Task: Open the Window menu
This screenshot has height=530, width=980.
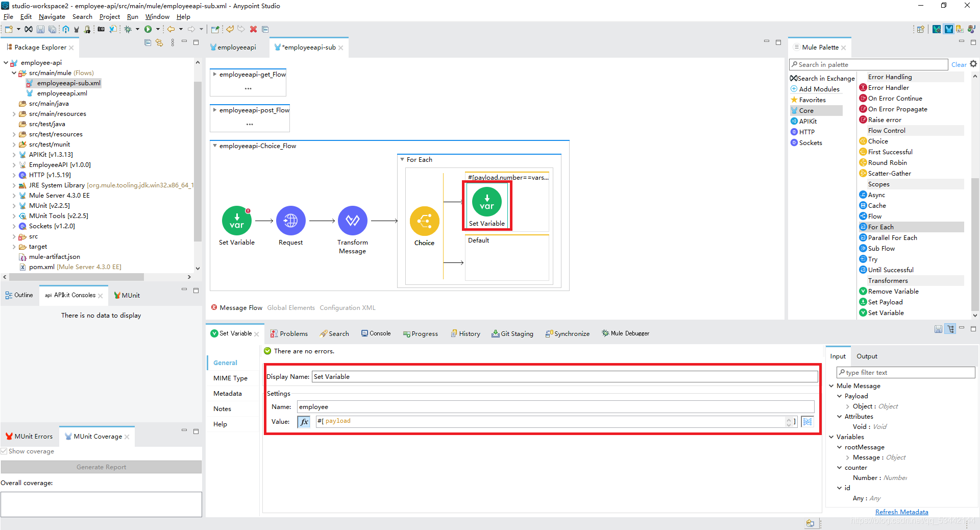Action: click(x=157, y=17)
